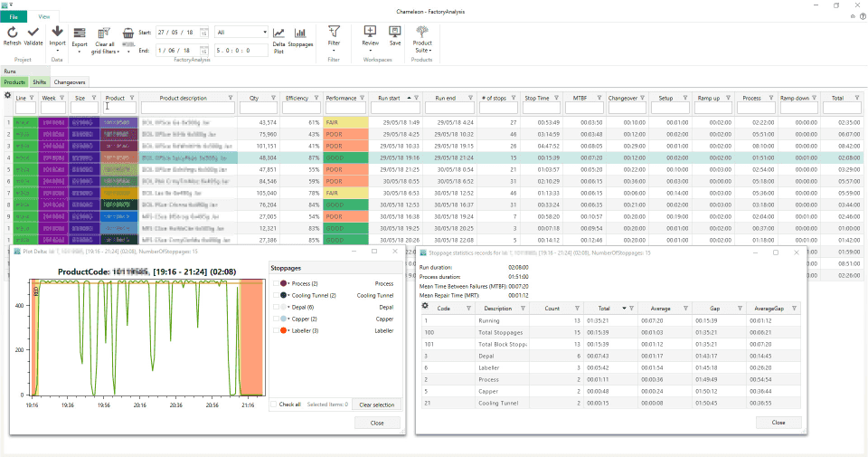Click the Save workspace icon
868x457 pixels.
(395, 32)
